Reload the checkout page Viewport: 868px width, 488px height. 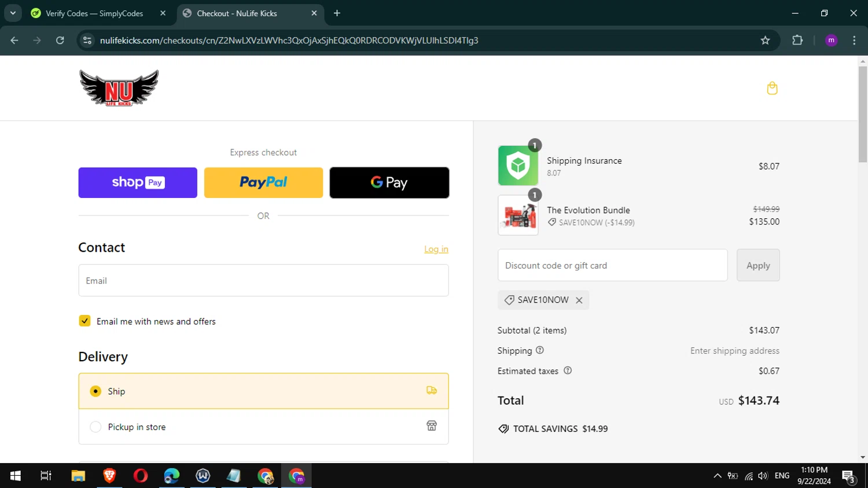(60, 40)
